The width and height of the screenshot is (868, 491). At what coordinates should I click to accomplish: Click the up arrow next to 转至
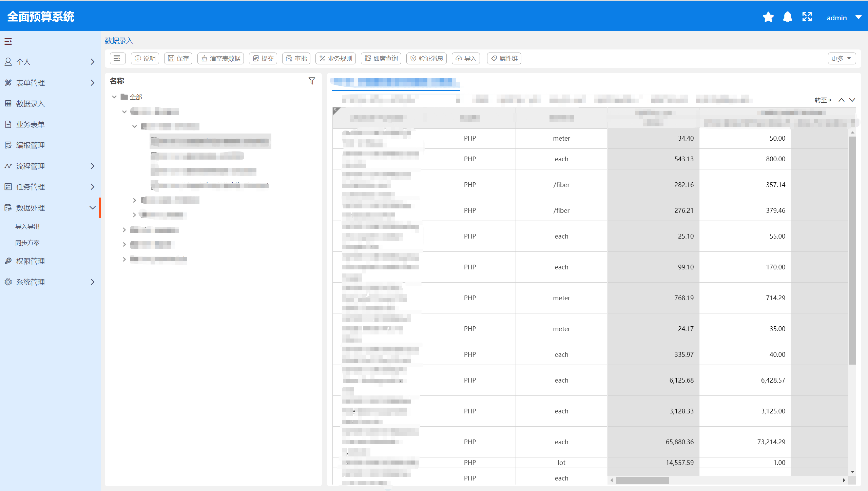[x=842, y=100]
